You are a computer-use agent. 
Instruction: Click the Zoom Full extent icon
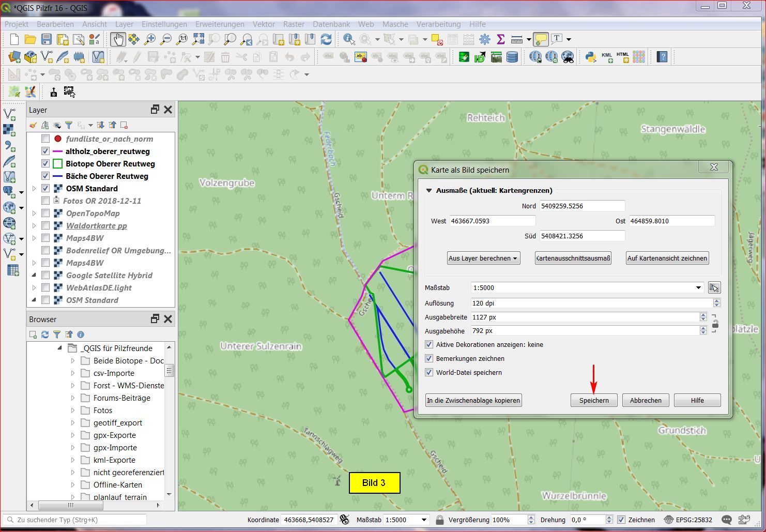click(198, 39)
